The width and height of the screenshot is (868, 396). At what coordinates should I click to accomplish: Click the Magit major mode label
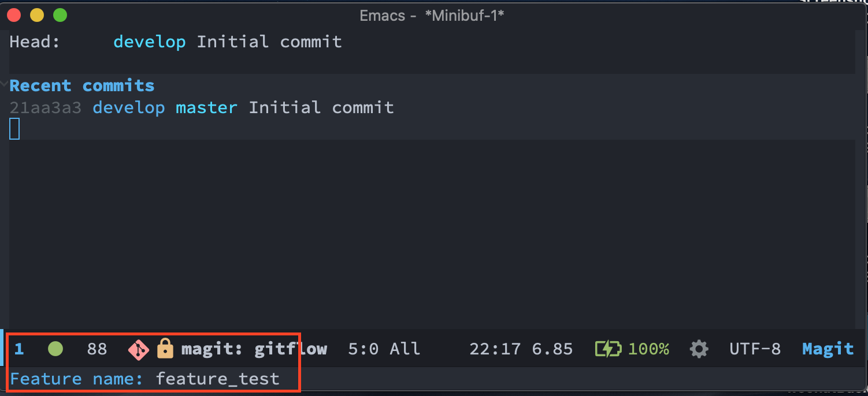click(x=828, y=349)
